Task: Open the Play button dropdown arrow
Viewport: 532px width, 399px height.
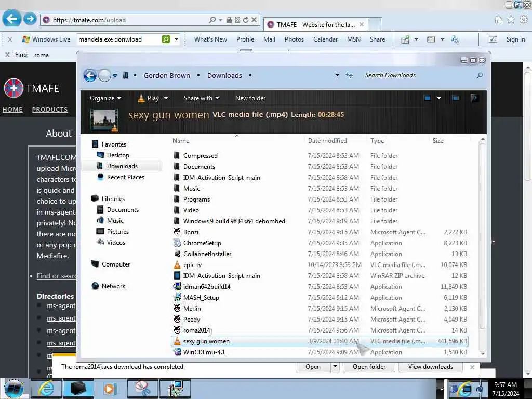Action: [166, 98]
